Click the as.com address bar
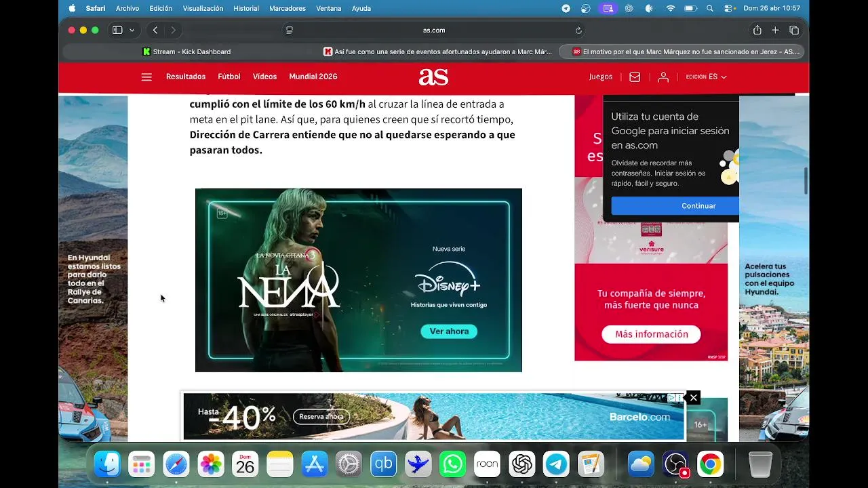The image size is (868, 488). pyautogui.click(x=434, y=30)
